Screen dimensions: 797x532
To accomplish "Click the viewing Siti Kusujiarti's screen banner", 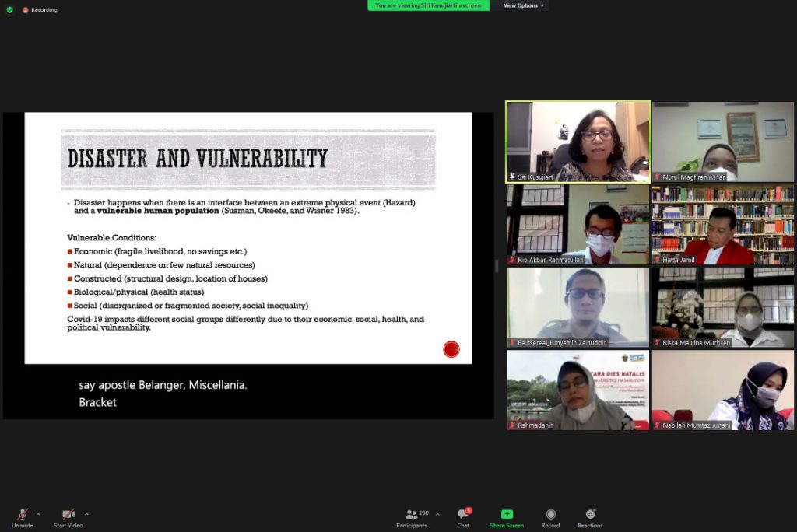I will (x=427, y=5).
